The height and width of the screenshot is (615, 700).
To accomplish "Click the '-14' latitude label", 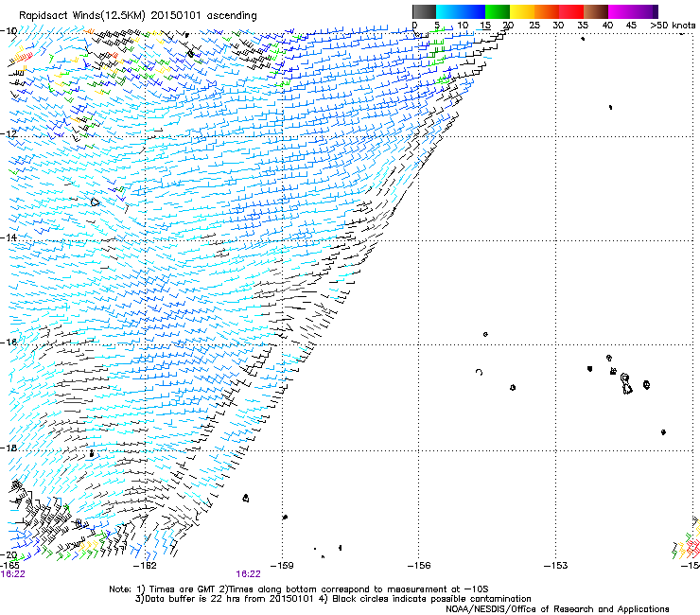I will [9, 237].
